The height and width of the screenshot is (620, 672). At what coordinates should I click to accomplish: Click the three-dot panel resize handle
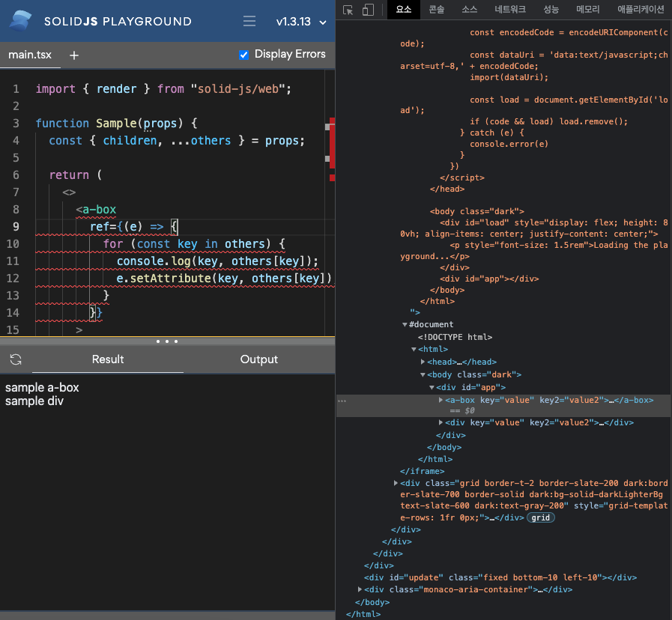tap(167, 341)
